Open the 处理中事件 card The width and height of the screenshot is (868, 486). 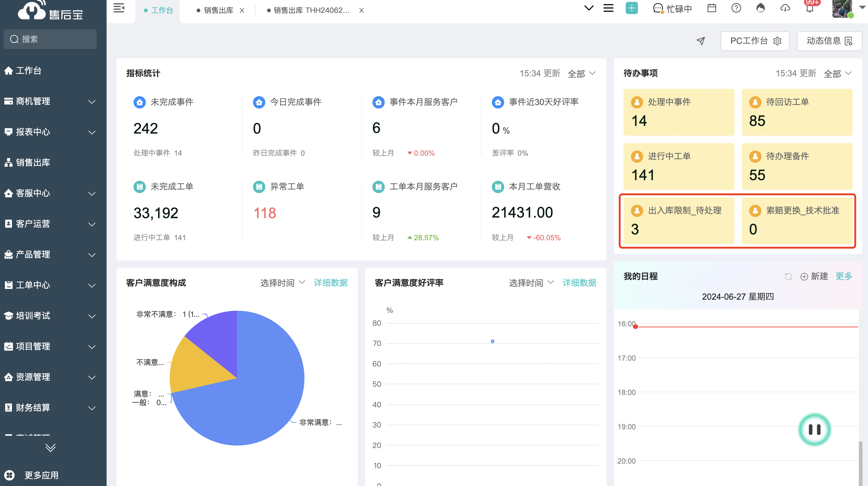coord(679,112)
